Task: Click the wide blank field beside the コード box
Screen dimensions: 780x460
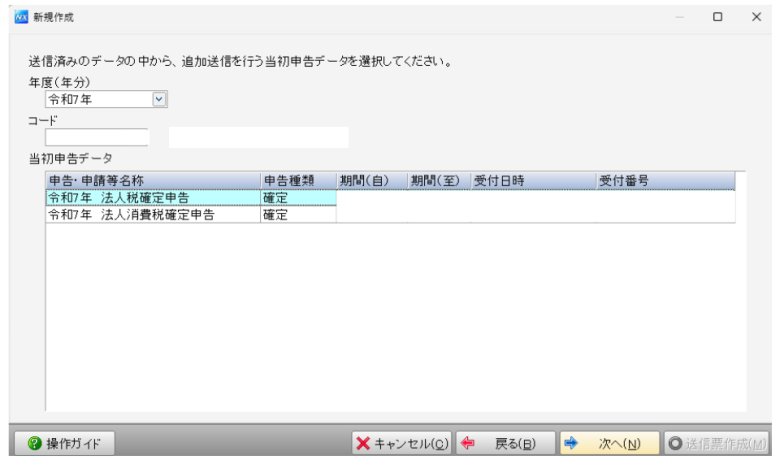Action: pos(259,137)
